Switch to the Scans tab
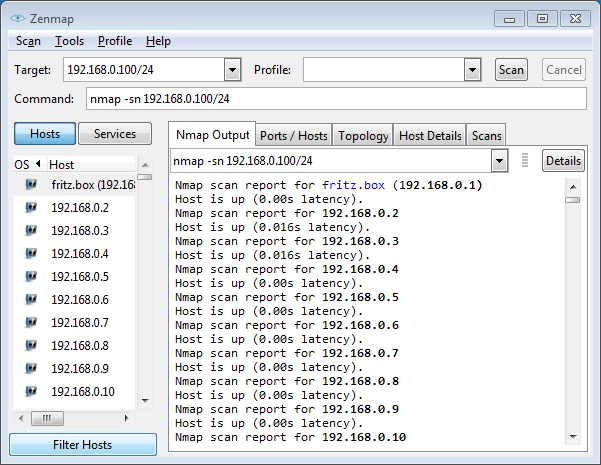The width and height of the screenshot is (601, 465). 486,136
